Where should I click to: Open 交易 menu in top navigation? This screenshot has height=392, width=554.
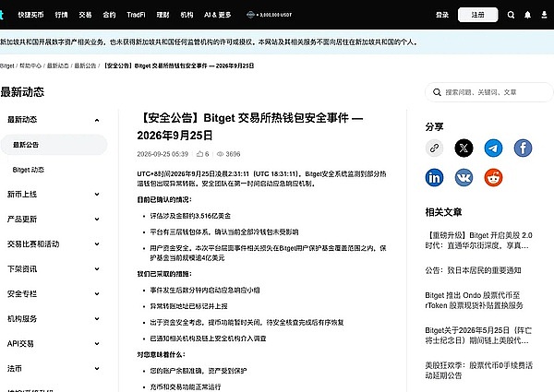click(x=85, y=15)
